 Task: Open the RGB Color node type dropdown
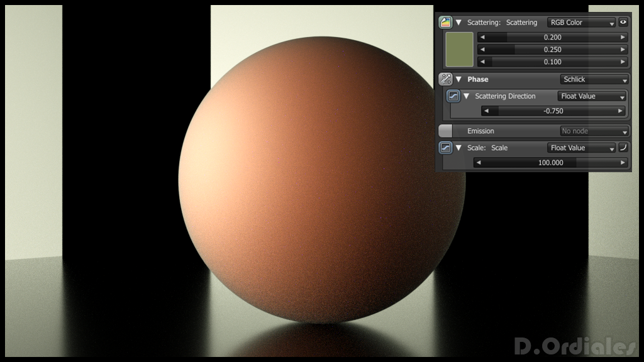pos(581,23)
